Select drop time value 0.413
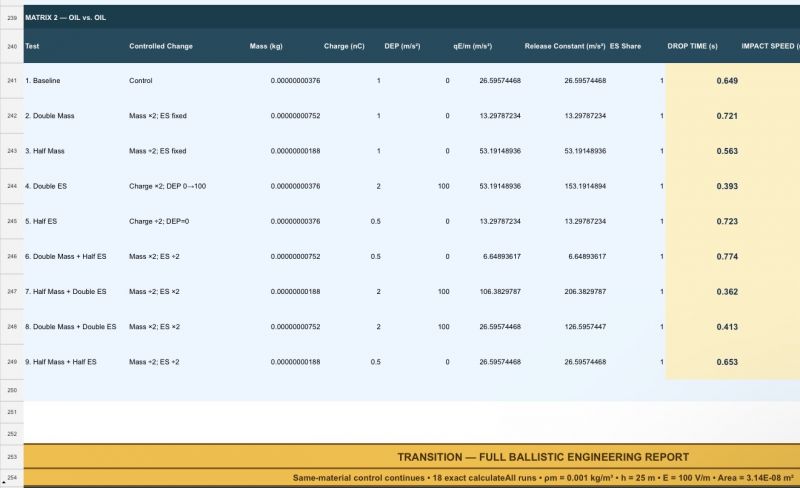Image resolution: width=800 pixels, height=488 pixels. [x=727, y=327]
